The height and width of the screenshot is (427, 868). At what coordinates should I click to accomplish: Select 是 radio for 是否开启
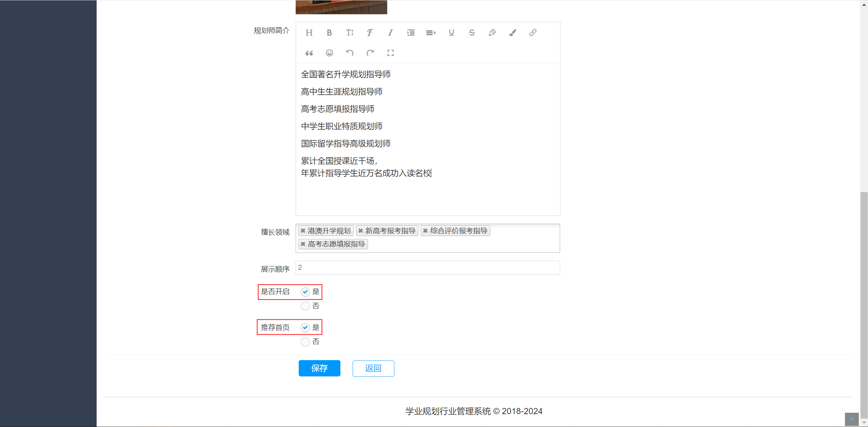305,292
